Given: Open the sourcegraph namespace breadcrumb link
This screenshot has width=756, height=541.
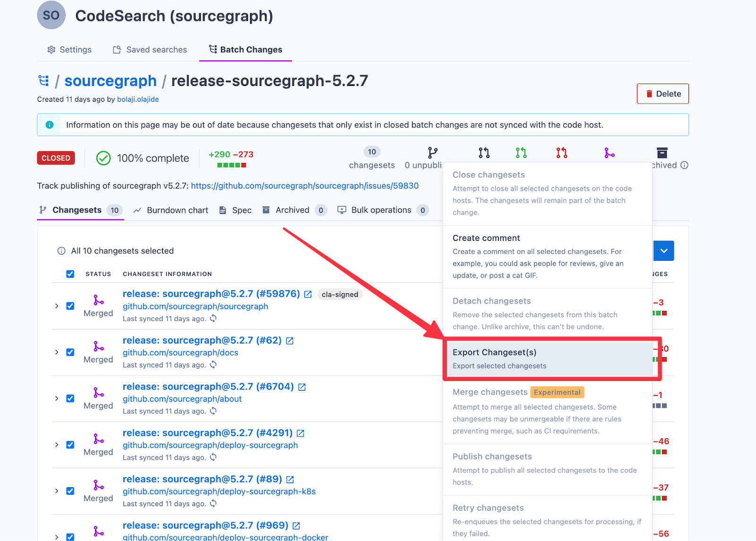Looking at the screenshot, I should click(x=111, y=81).
